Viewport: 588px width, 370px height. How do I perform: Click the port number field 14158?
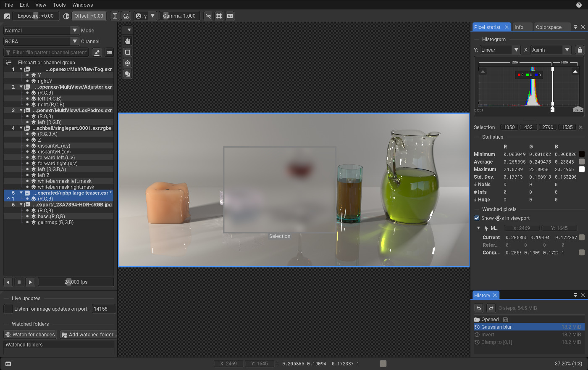click(103, 309)
